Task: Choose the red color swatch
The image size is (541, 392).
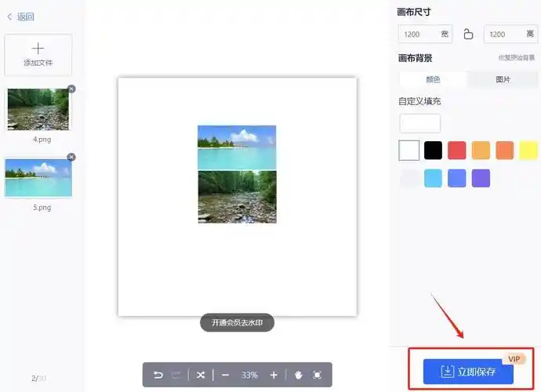Action: [457, 150]
